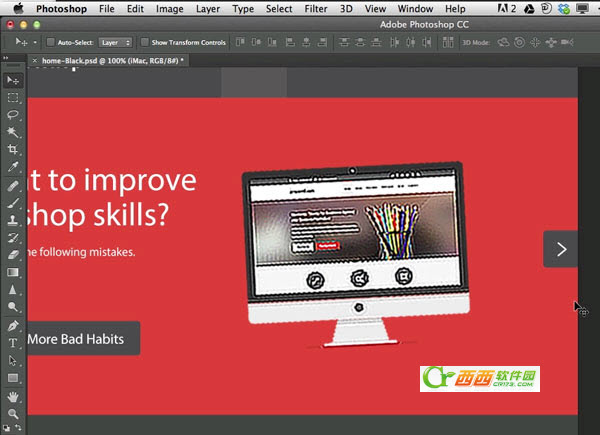This screenshot has height=435, width=600.
Task: Select the Brush tool
Action: click(x=13, y=203)
